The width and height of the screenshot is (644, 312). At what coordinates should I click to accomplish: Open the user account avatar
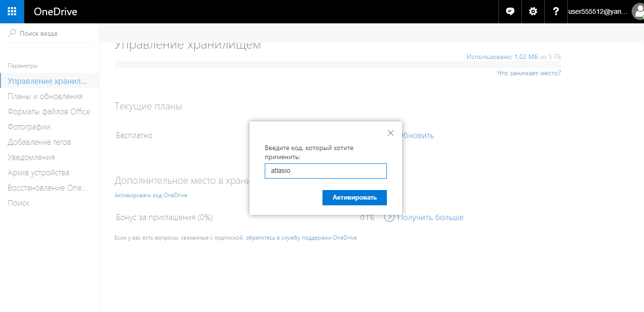coord(637,12)
